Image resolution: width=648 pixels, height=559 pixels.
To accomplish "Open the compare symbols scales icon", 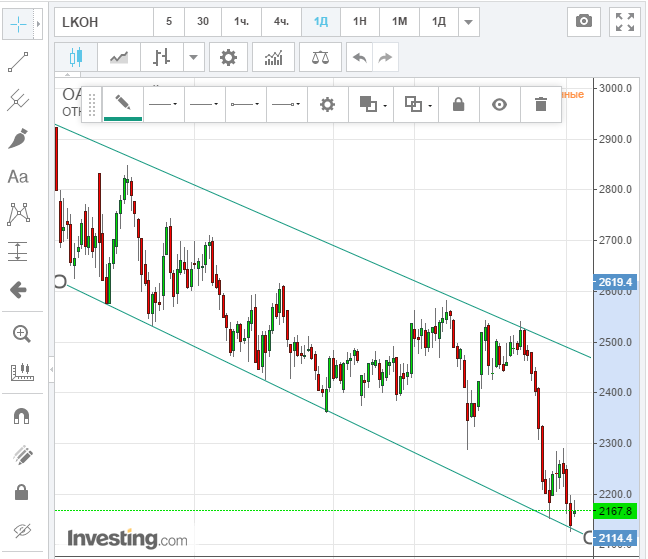I will point(320,57).
